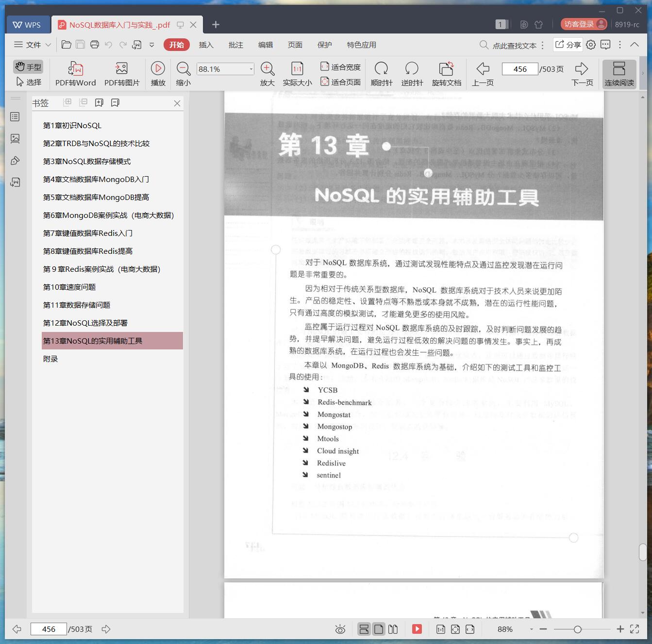Viewport: 652px width, 644px height.
Task: Enable 适合宽度 fit width
Action: [340, 66]
